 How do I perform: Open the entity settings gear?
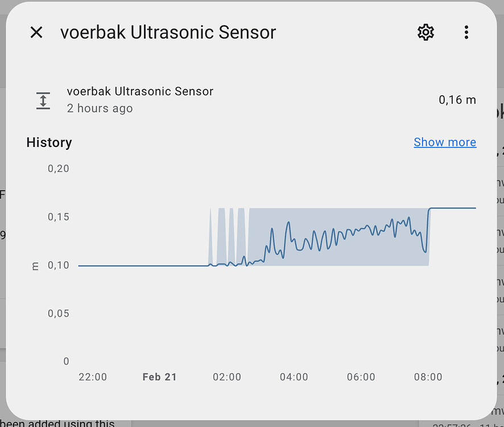(x=425, y=32)
